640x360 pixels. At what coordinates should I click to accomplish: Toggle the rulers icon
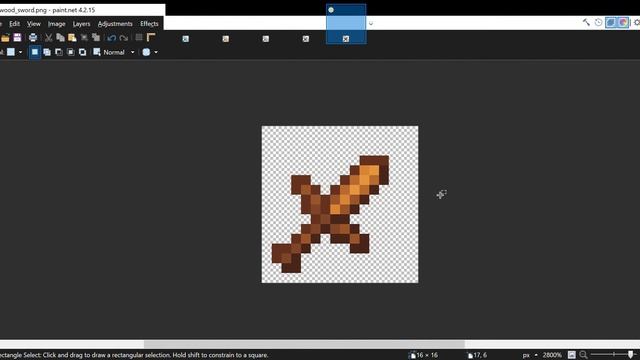151,38
